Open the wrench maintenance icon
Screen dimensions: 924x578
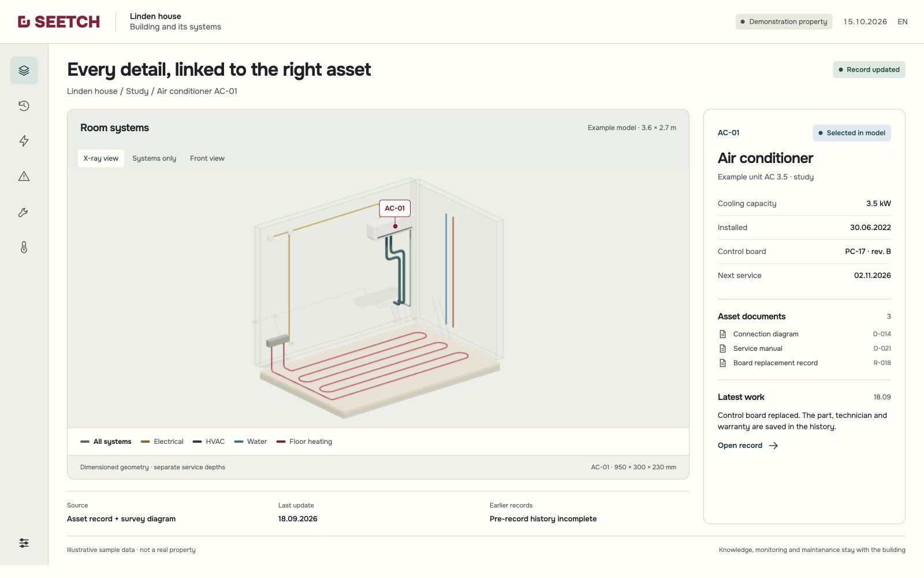(24, 212)
